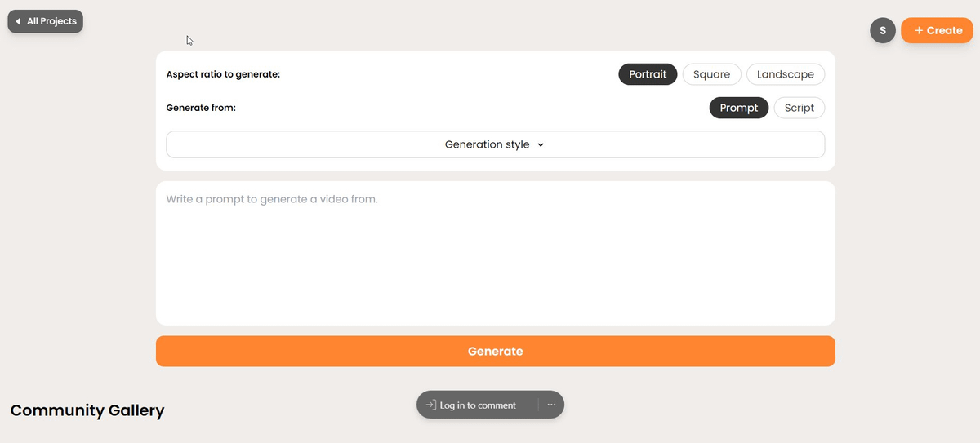Switch to generating from Script
This screenshot has width=980, height=443.
click(x=799, y=108)
